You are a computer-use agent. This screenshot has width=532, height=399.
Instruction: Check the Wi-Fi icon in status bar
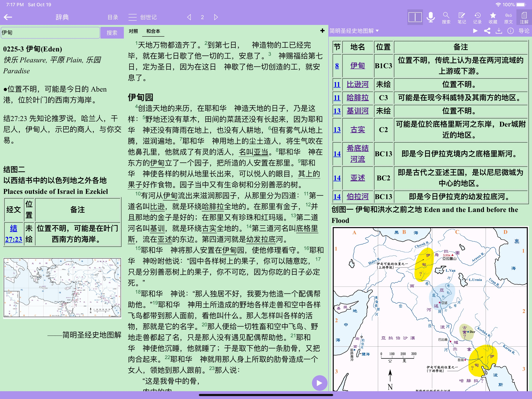[498, 4]
